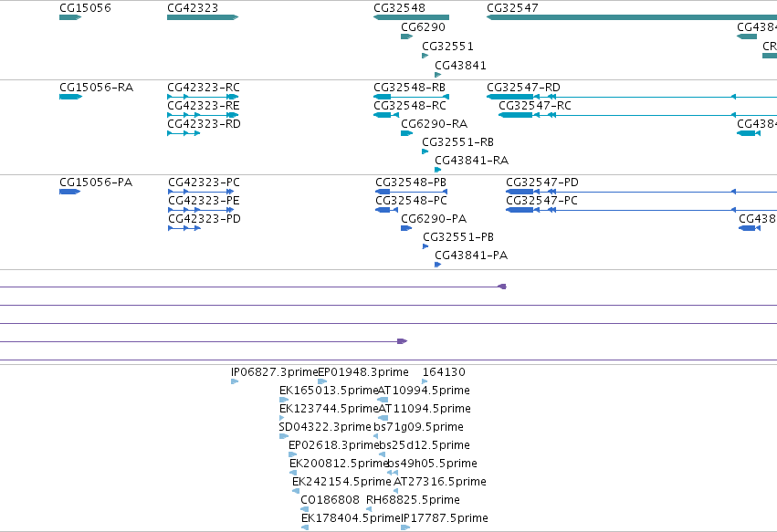Select EP02618.3prime EST marker

coord(293,454)
